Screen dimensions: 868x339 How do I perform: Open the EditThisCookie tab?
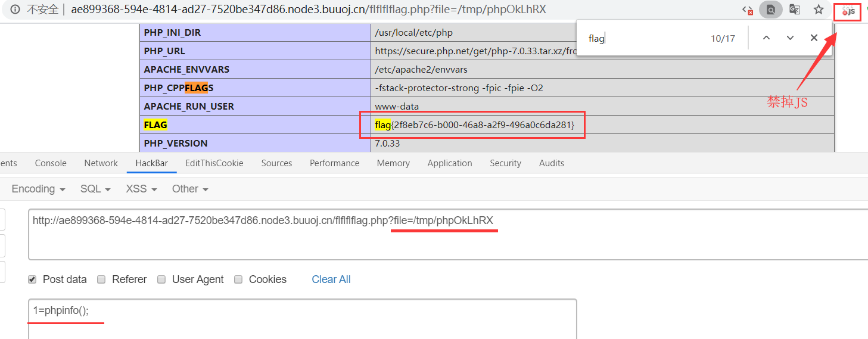(x=214, y=163)
